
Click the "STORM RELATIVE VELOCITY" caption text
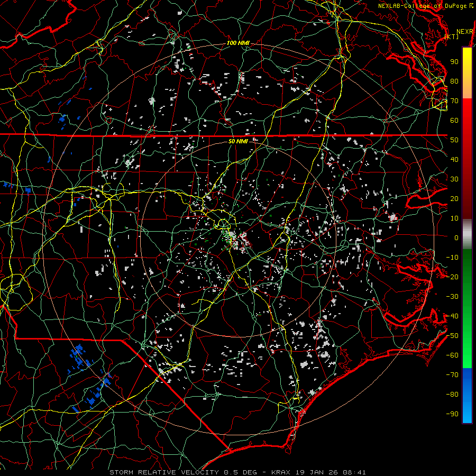click(x=164, y=472)
